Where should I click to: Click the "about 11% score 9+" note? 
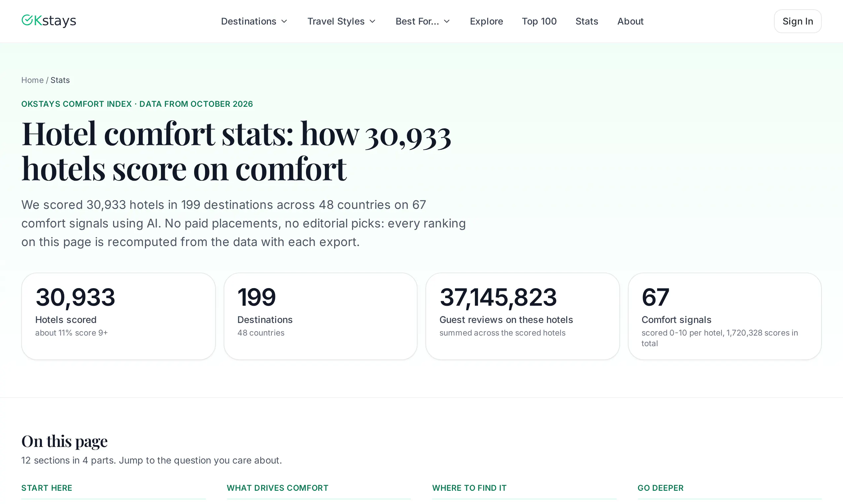click(x=71, y=333)
